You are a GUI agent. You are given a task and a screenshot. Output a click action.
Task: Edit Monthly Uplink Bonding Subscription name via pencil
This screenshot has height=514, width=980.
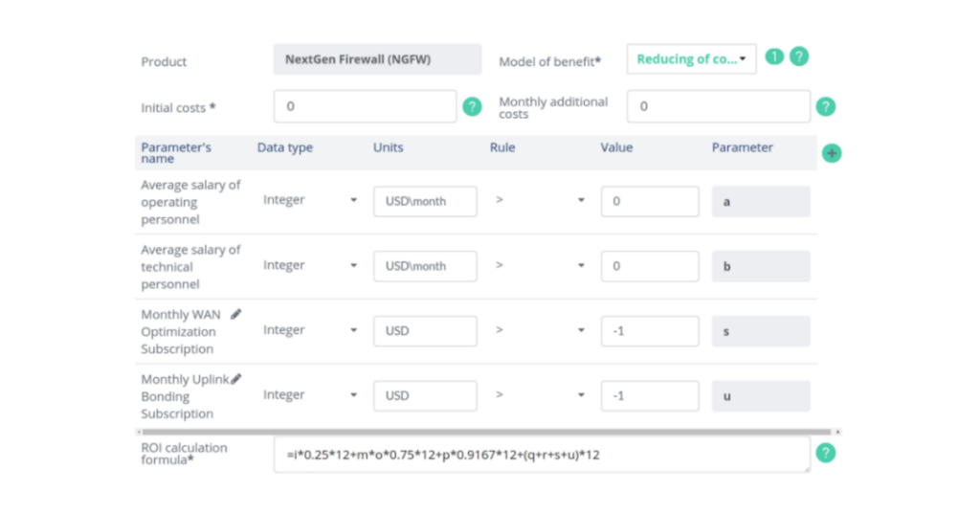236,379
